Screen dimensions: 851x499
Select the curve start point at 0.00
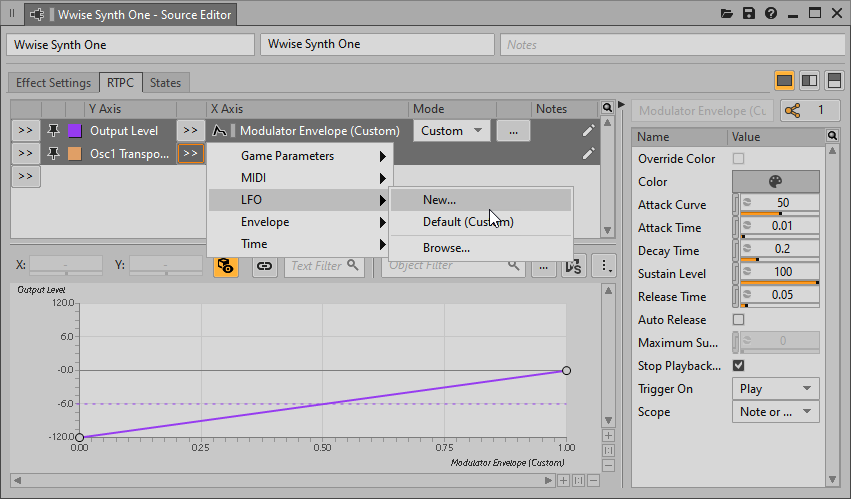click(79, 437)
